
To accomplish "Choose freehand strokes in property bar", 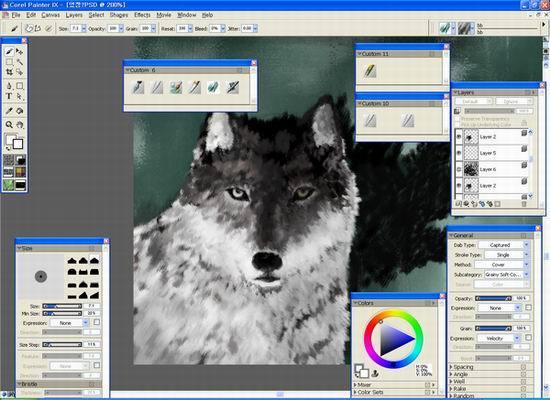I will pos(29,28).
